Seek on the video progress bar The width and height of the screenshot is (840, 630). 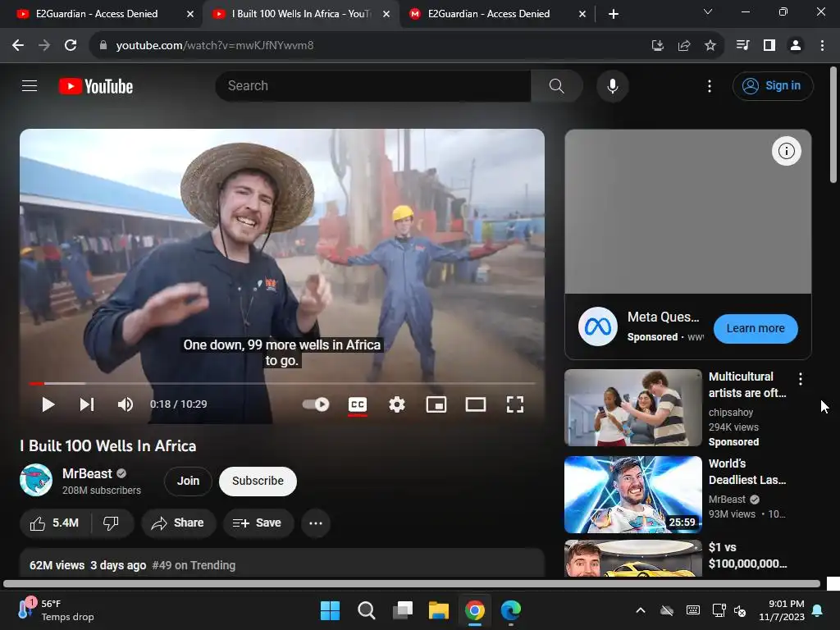coord(282,384)
